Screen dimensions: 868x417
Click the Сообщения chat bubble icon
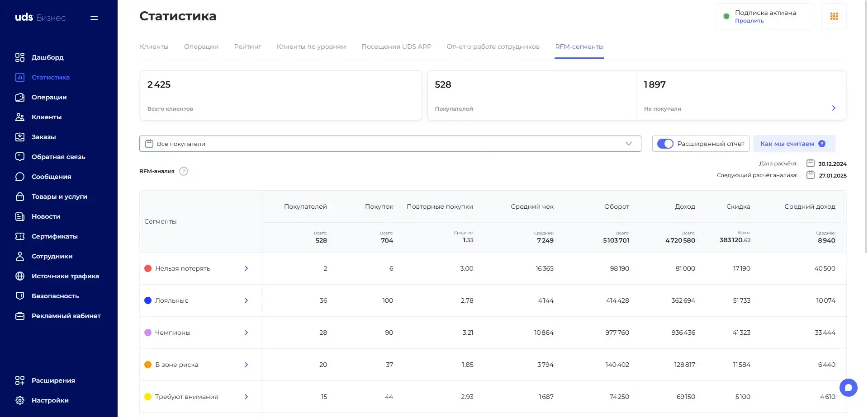[20, 177]
